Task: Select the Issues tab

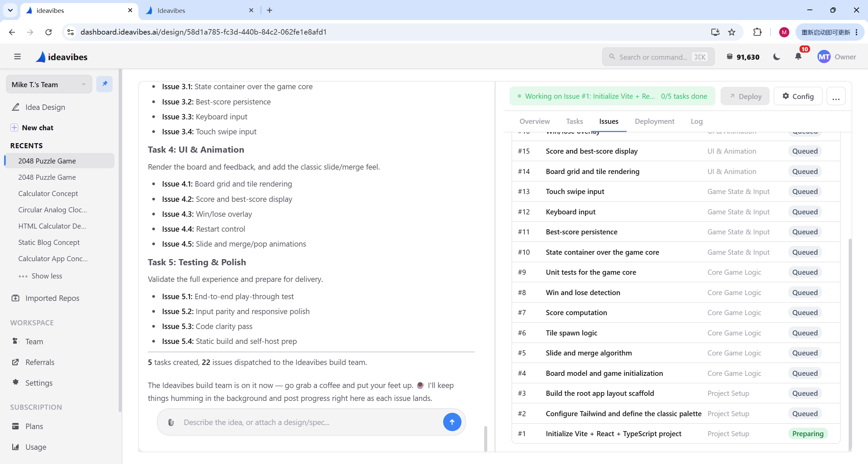Action: click(x=609, y=121)
